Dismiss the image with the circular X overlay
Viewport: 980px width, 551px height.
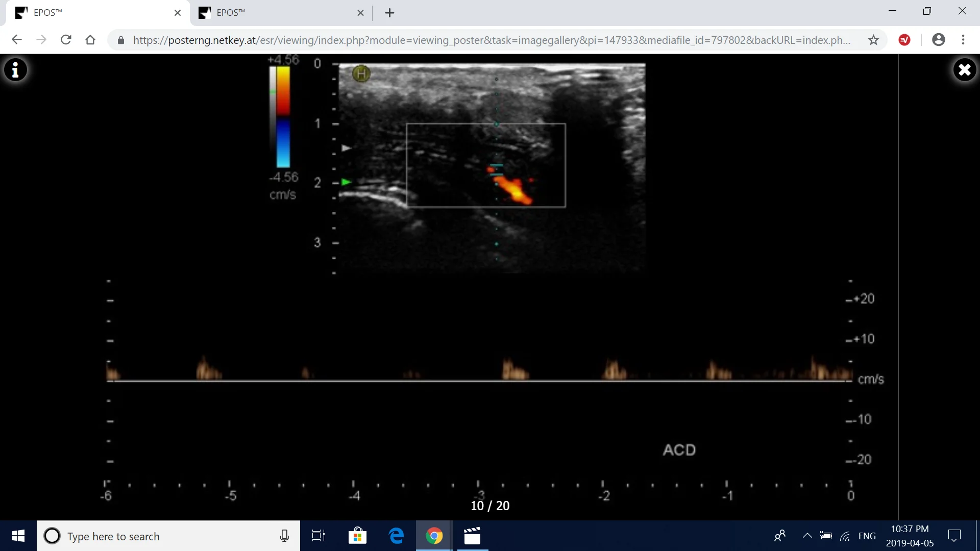click(x=964, y=70)
